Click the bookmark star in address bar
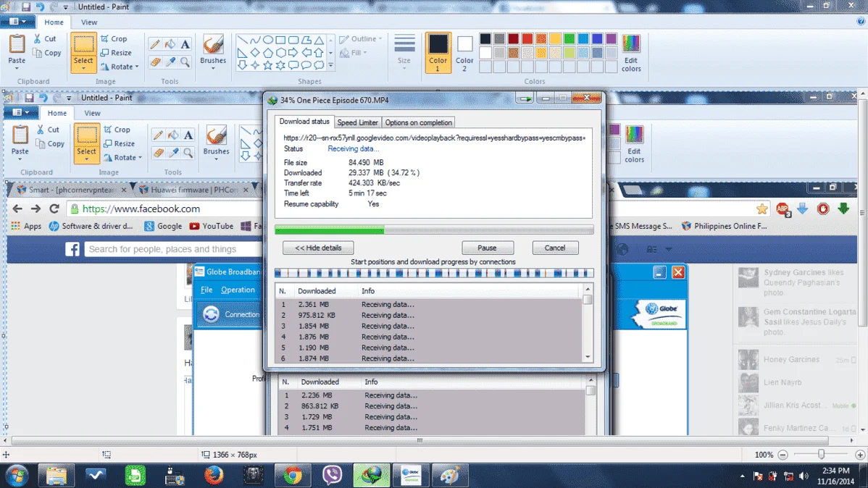 click(762, 209)
